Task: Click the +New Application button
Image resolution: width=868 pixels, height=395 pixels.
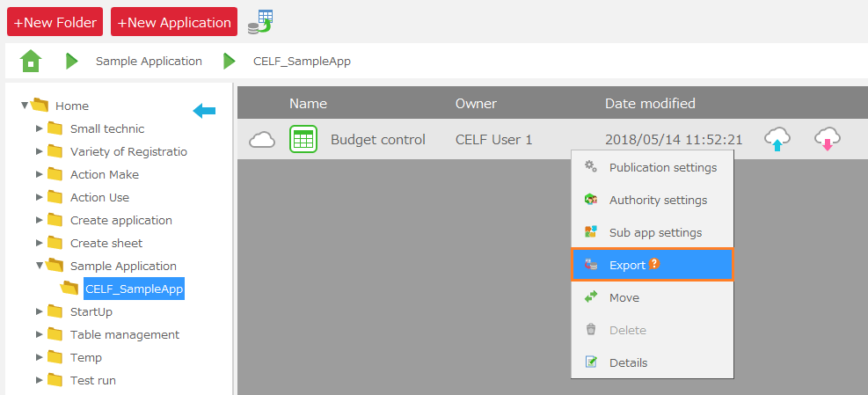Action: coord(174,22)
